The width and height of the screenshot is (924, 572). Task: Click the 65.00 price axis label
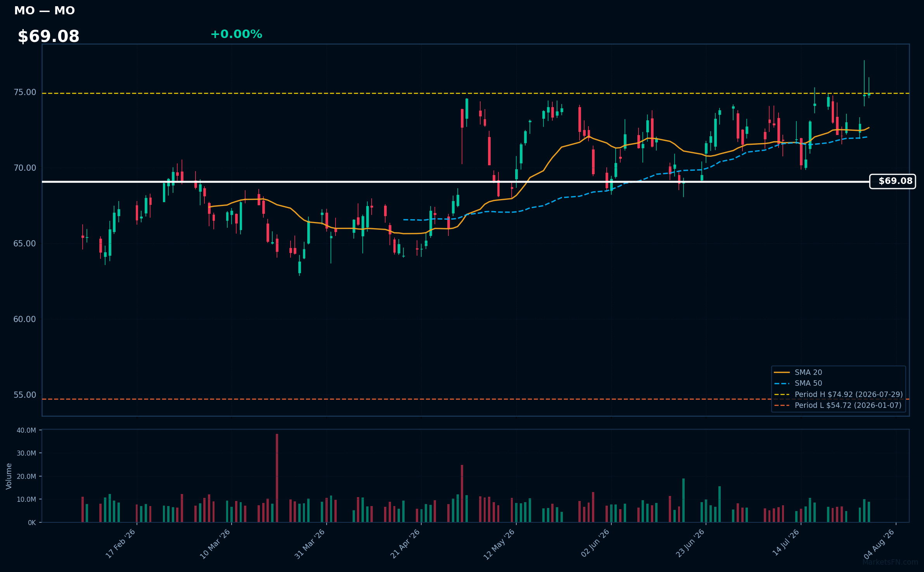(x=25, y=244)
